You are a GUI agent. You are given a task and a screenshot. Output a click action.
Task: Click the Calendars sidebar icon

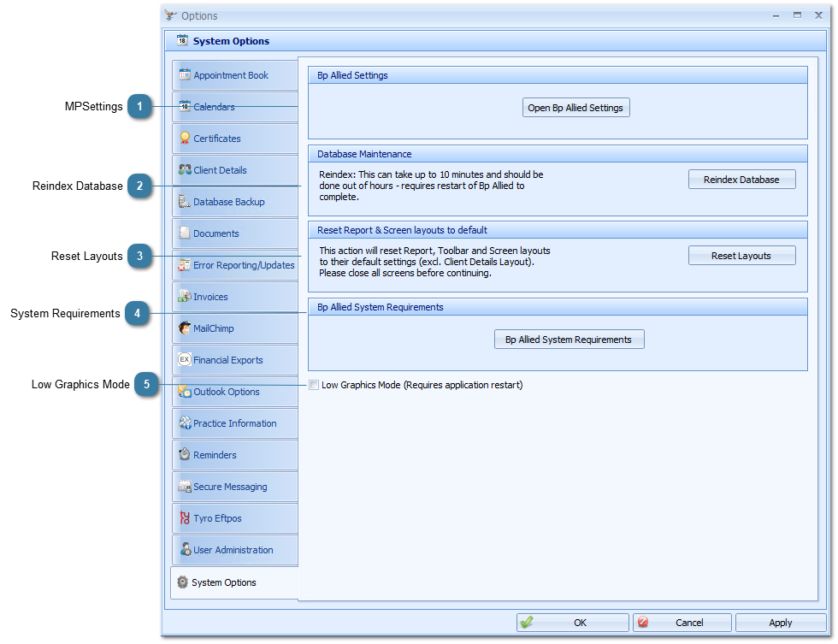[x=185, y=106]
